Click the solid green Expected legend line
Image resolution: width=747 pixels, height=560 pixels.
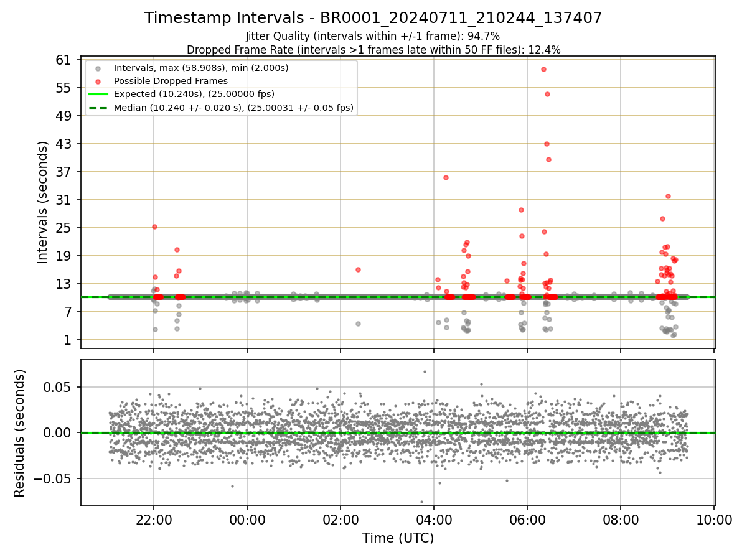pos(98,95)
